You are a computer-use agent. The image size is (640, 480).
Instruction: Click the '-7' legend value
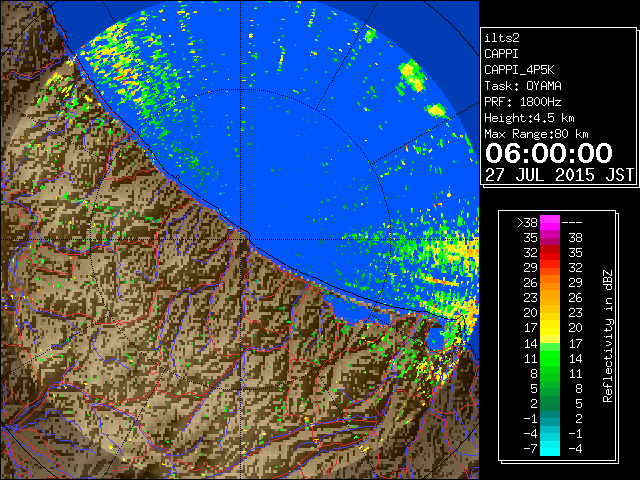[x=530, y=448]
